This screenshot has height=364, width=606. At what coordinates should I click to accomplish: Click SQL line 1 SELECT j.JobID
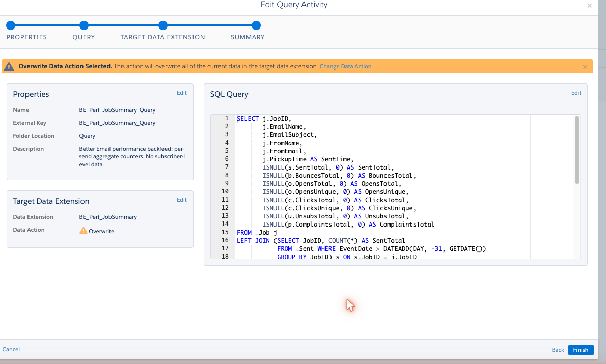pos(264,119)
